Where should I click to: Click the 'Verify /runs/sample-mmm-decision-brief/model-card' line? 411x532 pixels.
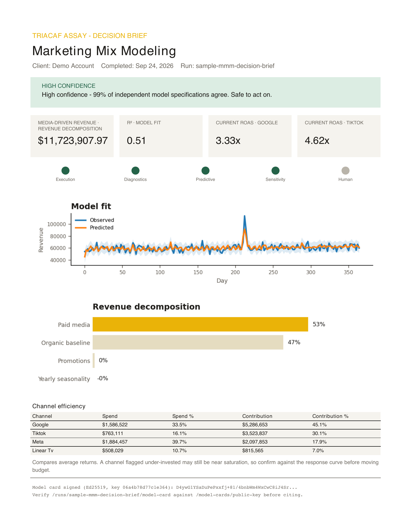click(x=167, y=495)
